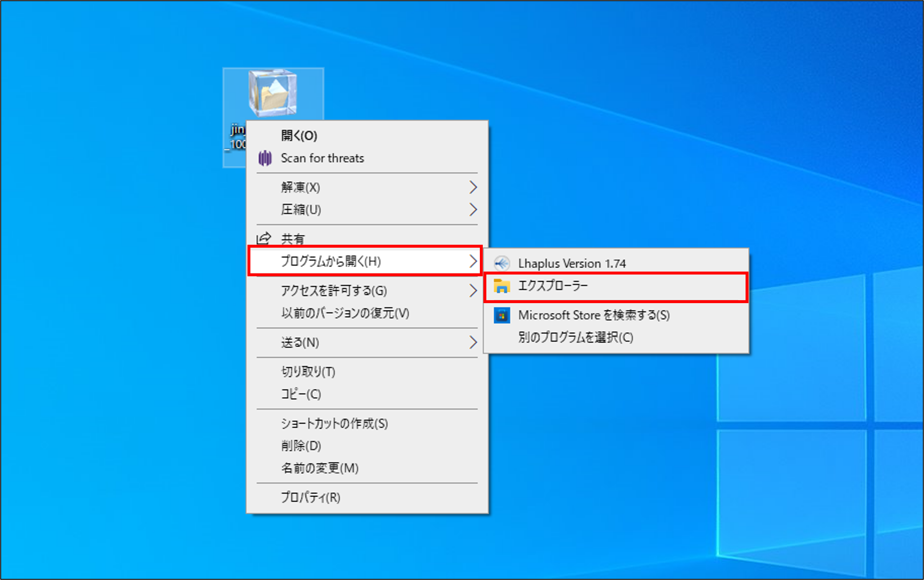The image size is (924, 580).
Task: Select 名前の変更(M) to rename
Action: click(320, 468)
